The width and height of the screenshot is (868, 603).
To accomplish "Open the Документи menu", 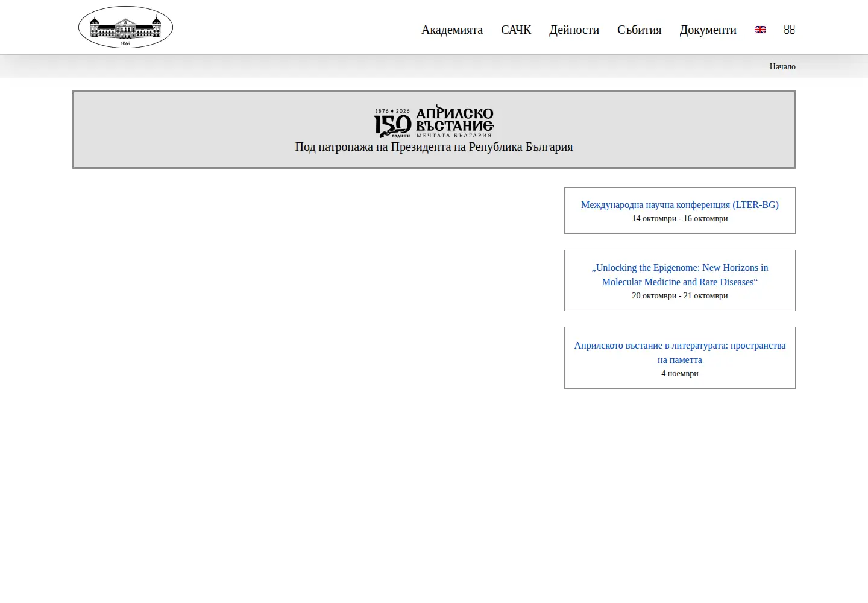I will click(708, 30).
